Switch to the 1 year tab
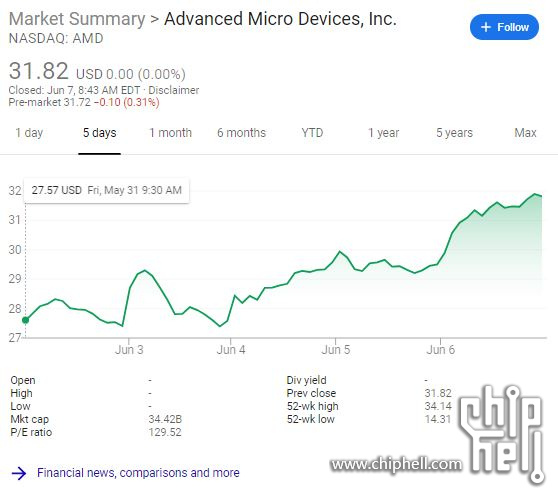 [x=383, y=133]
